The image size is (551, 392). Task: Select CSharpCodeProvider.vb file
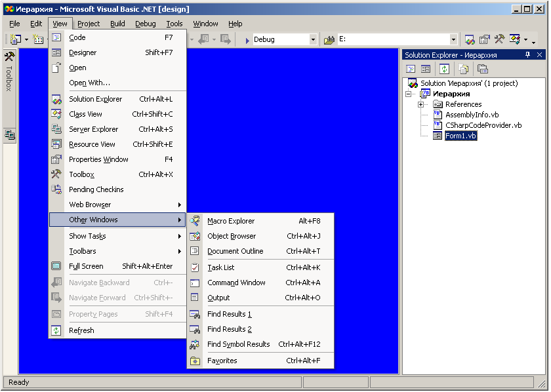click(483, 125)
